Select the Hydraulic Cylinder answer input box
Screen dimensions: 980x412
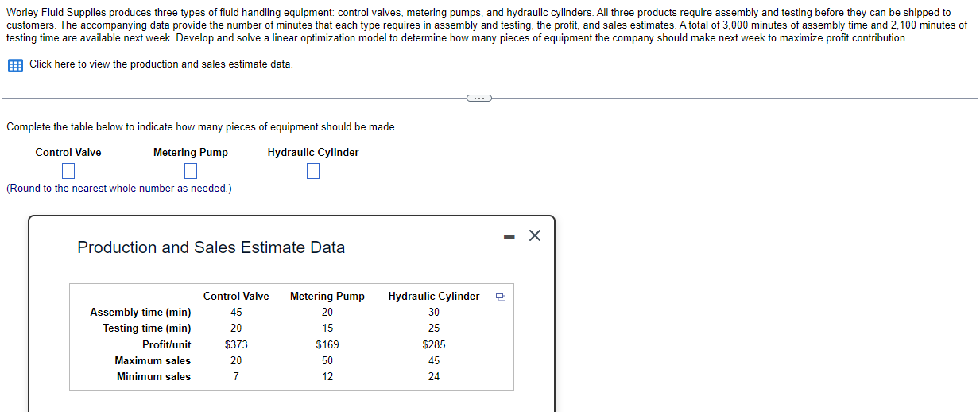pos(313,171)
